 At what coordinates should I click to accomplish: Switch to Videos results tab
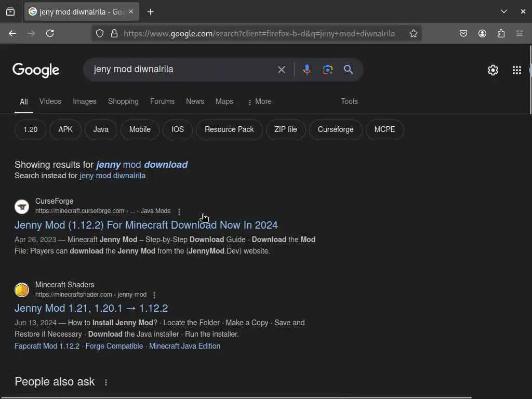click(50, 101)
